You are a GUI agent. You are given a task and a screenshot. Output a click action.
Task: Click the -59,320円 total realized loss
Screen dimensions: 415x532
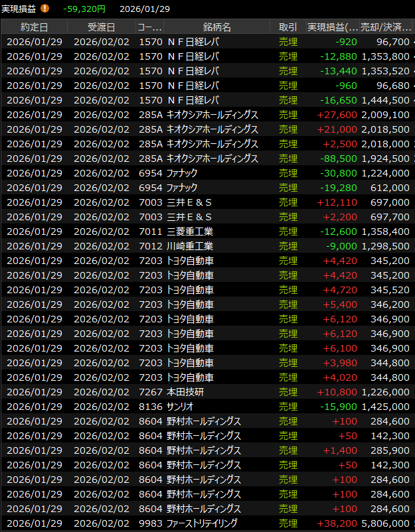pyautogui.click(x=84, y=9)
